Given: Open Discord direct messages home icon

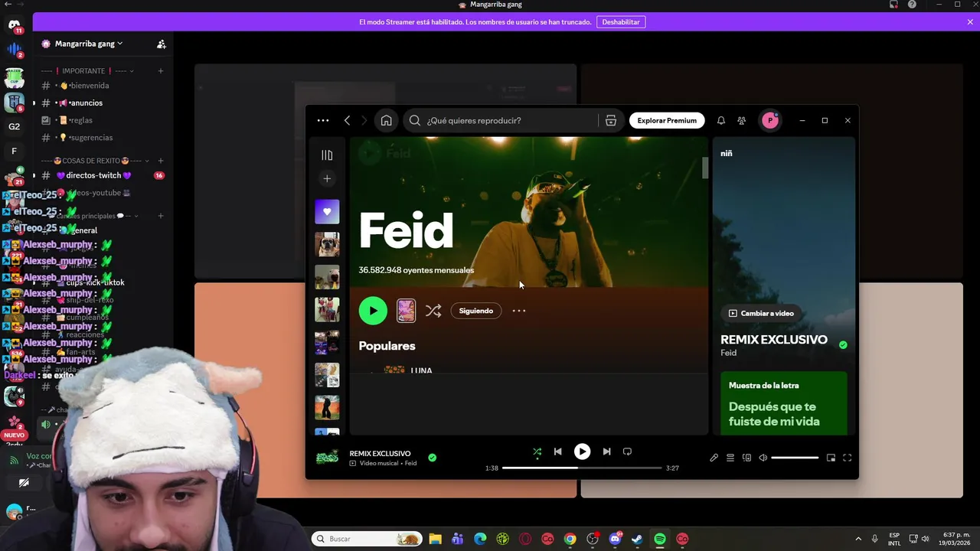Looking at the screenshot, I should point(15,26).
